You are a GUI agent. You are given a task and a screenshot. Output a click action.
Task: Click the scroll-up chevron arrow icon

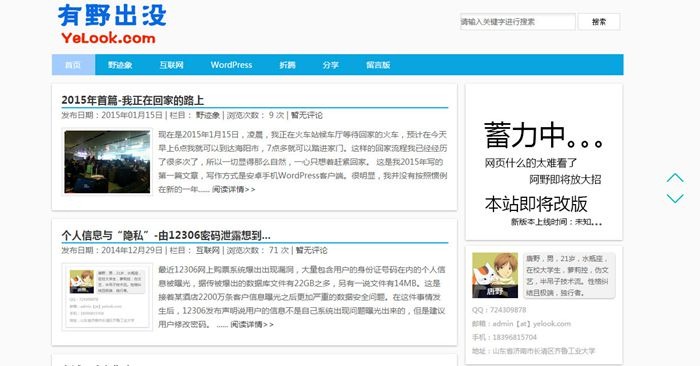coord(675,178)
